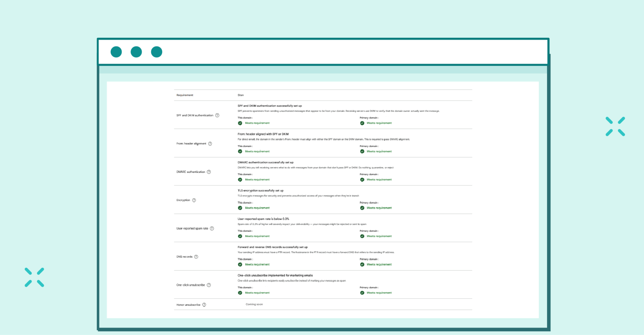Click the third teal browser window dot

click(x=156, y=52)
